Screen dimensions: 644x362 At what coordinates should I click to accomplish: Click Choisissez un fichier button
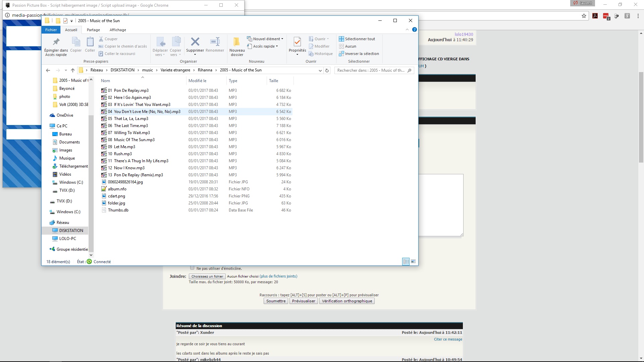coord(207,277)
